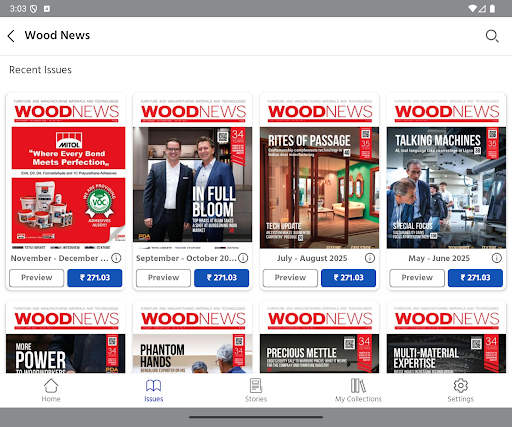Open the In Full Bloom cover thumbnail
The image size is (512, 427).
click(x=192, y=172)
